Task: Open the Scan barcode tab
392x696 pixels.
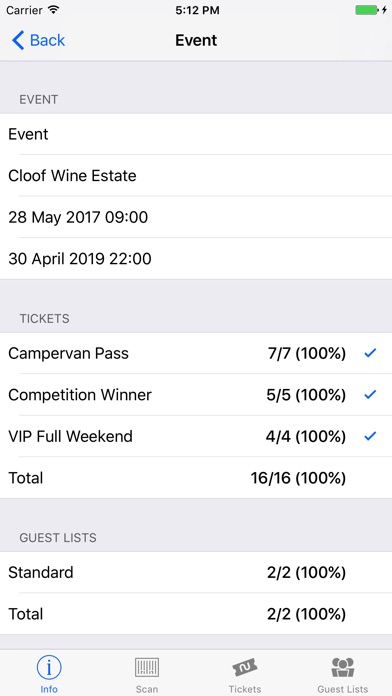Action: tap(147, 667)
